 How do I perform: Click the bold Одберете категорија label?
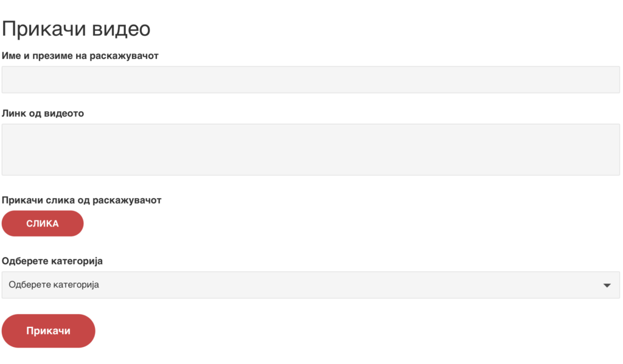(x=53, y=261)
